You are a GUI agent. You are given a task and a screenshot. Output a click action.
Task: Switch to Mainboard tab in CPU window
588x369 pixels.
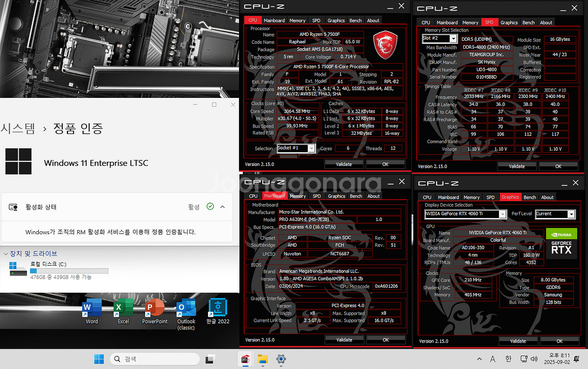pos(274,20)
